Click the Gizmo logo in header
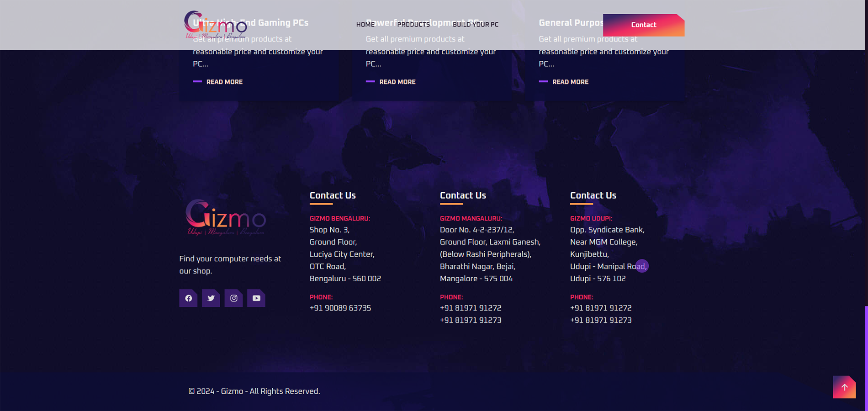868x411 pixels. 215,25
